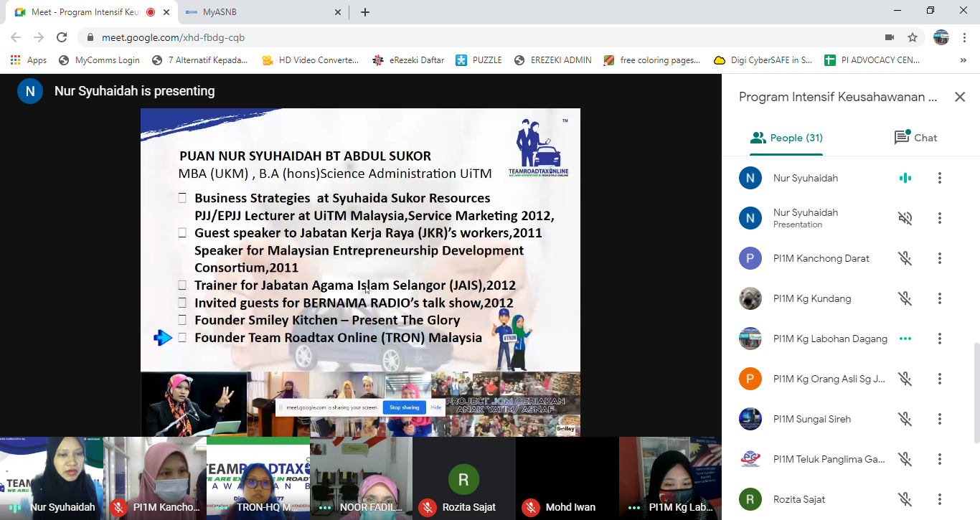The height and width of the screenshot is (520, 980).
Task: Click the camera permission icon in address bar
Action: [890, 37]
